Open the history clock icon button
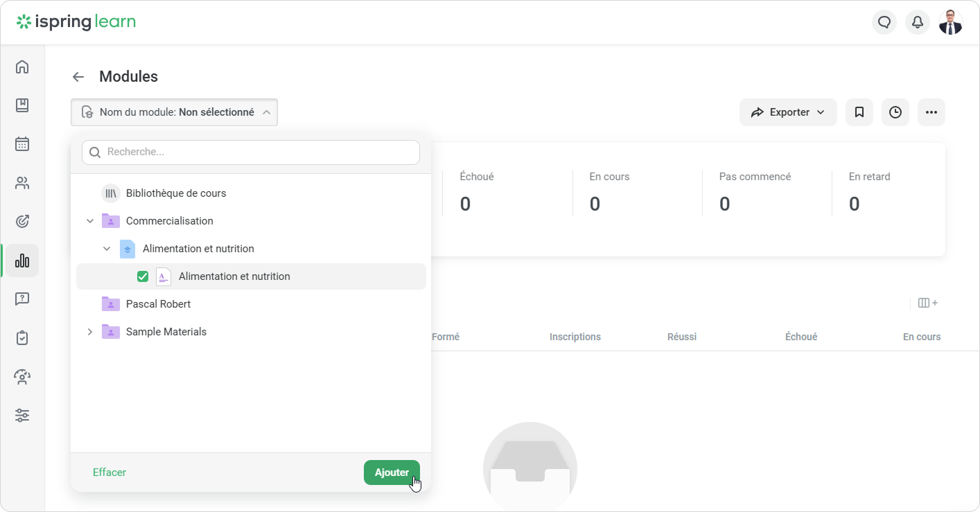The image size is (980, 512). (895, 112)
